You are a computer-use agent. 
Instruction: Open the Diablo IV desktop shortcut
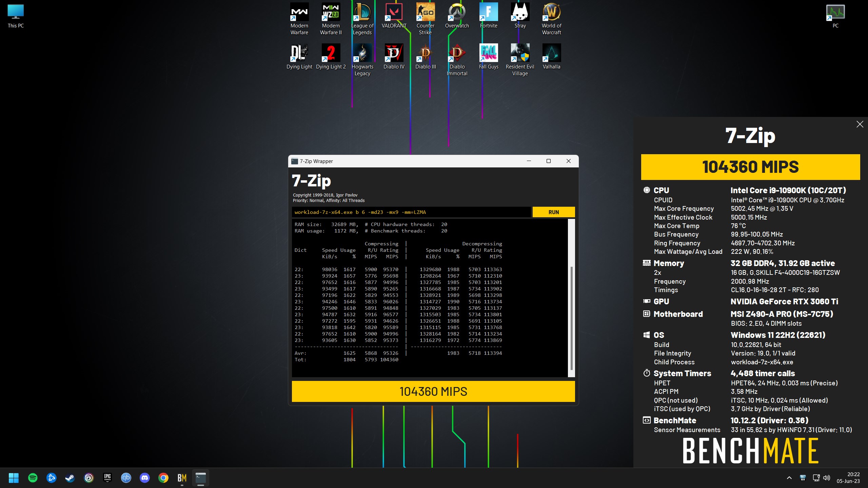394,56
